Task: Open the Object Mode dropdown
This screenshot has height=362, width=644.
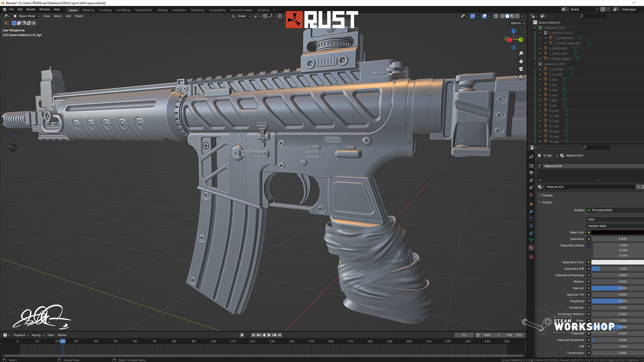Action: click(x=26, y=16)
